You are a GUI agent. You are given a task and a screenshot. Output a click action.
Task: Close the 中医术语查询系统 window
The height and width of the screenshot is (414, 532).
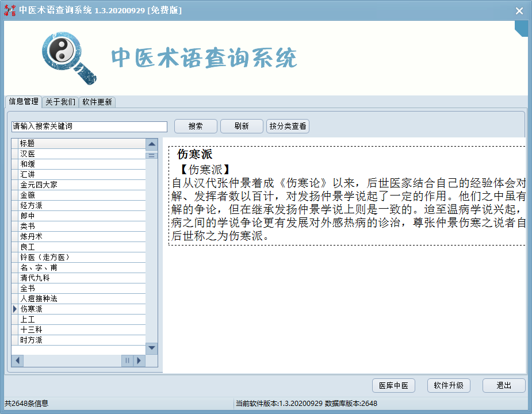pos(519,10)
